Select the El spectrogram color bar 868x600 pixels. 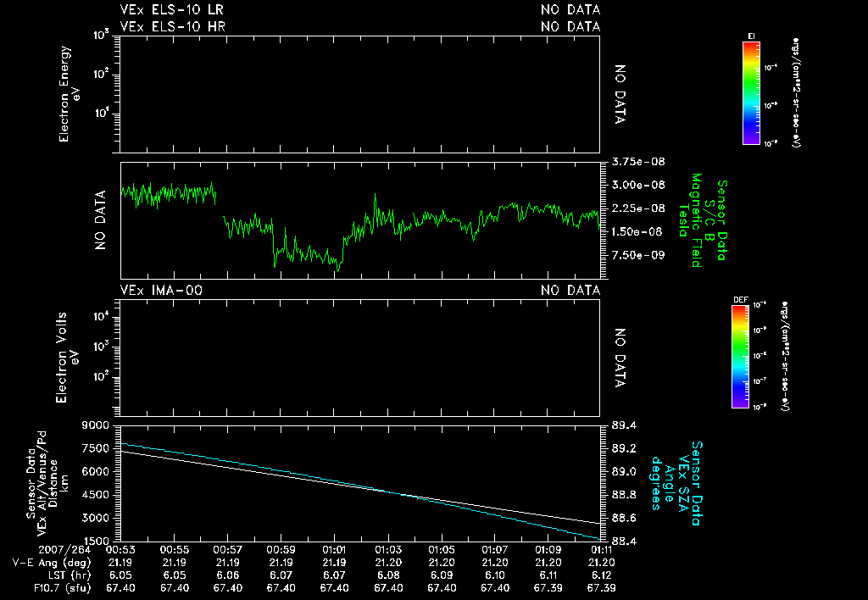751,93
